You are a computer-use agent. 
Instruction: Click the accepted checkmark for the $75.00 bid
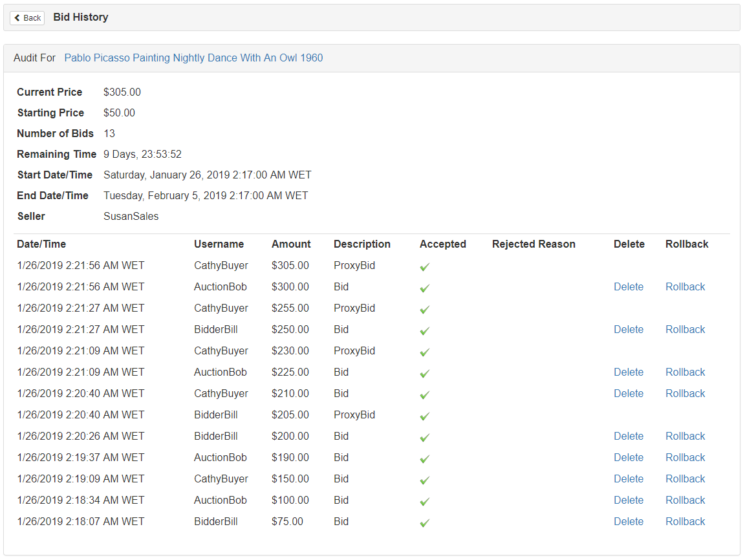coord(424,523)
